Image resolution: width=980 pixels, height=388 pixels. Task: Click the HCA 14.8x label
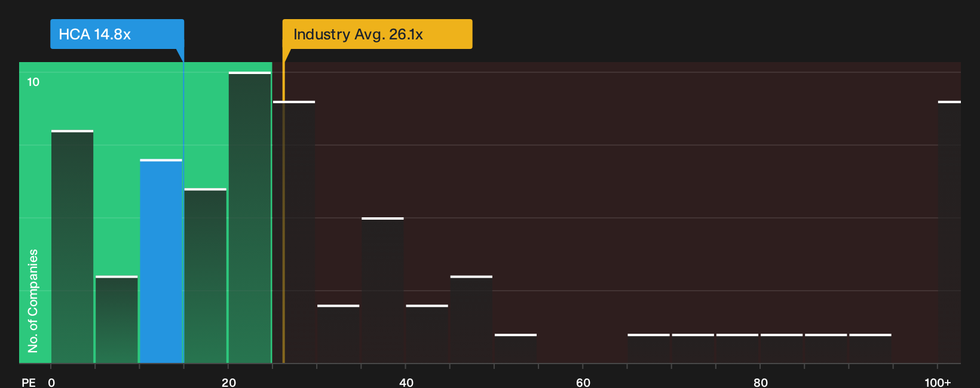pos(117,34)
